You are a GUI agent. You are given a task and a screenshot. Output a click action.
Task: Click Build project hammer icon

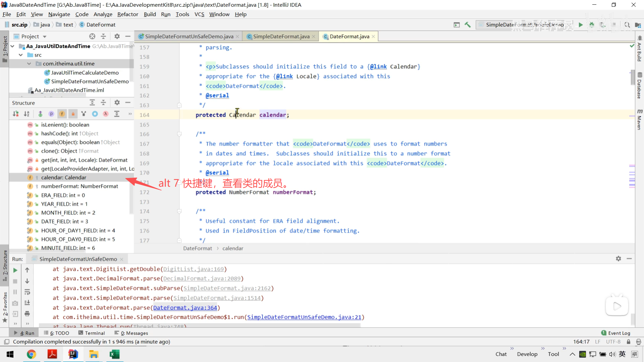468,25
